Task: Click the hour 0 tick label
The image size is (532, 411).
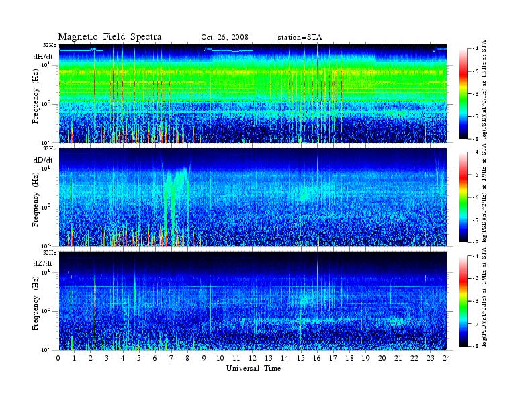Action: tap(58, 358)
